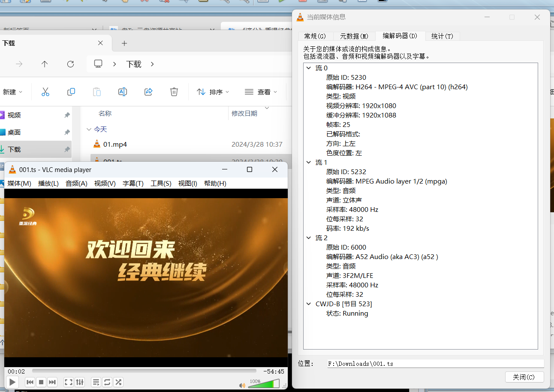
Task: Toggle loop mode in VLC
Action: (x=107, y=382)
